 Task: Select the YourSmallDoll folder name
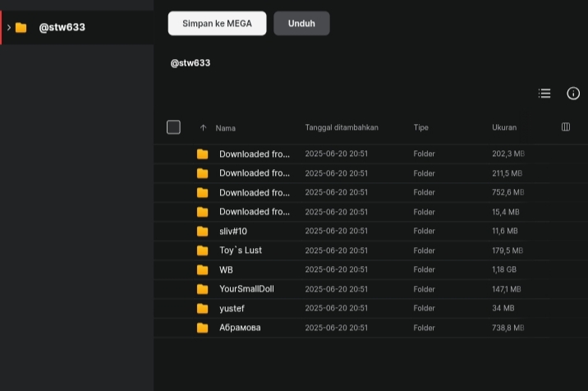tap(246, 289)
